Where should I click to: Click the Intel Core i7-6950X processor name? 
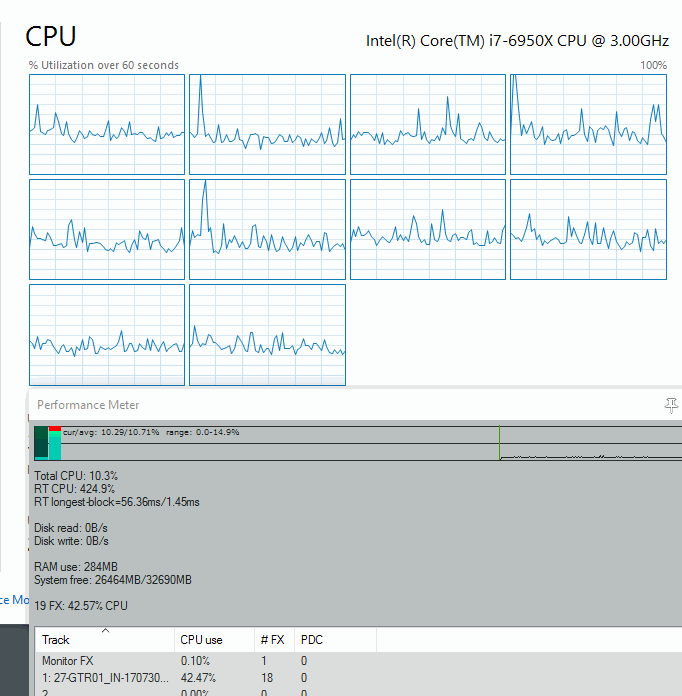(x=517, y=41)
